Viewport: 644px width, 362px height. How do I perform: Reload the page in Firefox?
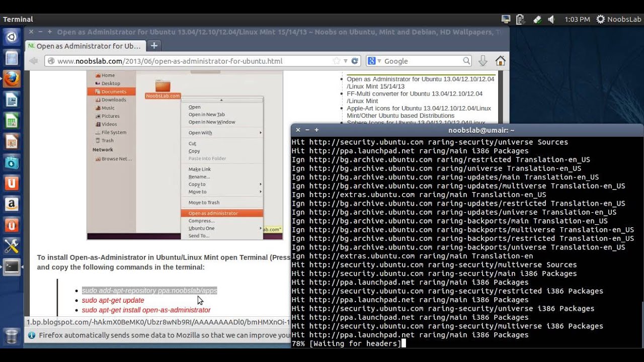coord(355,61)
